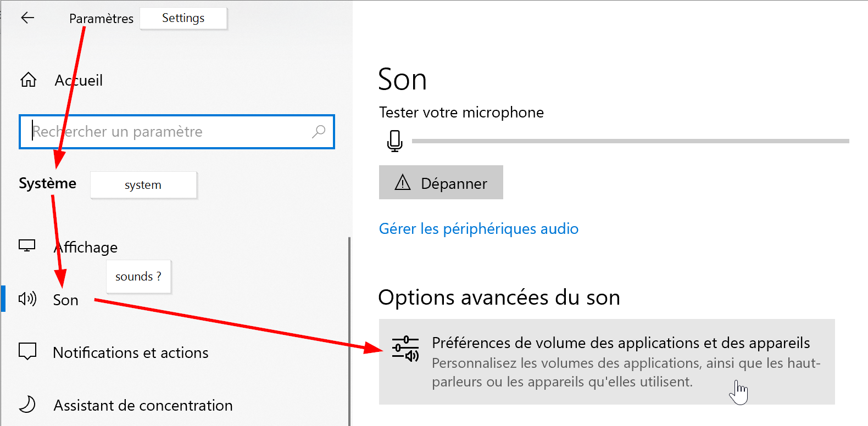This screenshot has width=868, height=426.
Task: Select Son in the sidebar
Action: (x=65, y=300)
